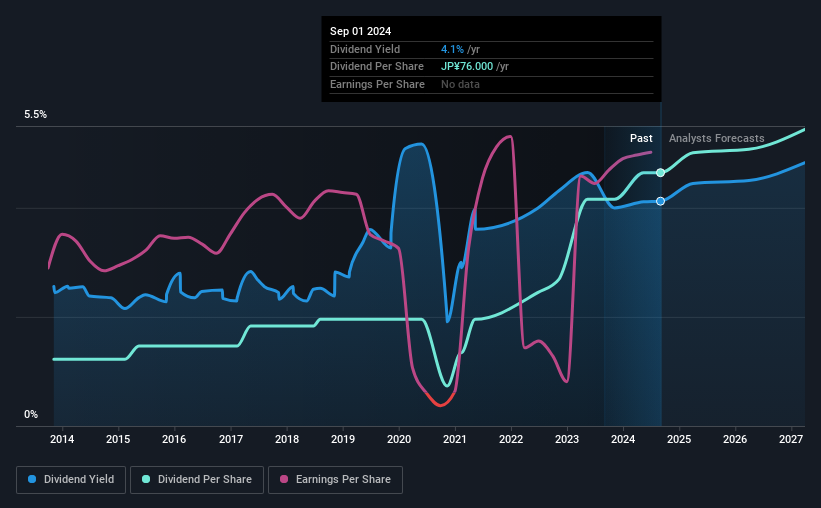Click the 2017 x-axis label
The height and width of the screenshot is (508, 821).
coord(230,439)
